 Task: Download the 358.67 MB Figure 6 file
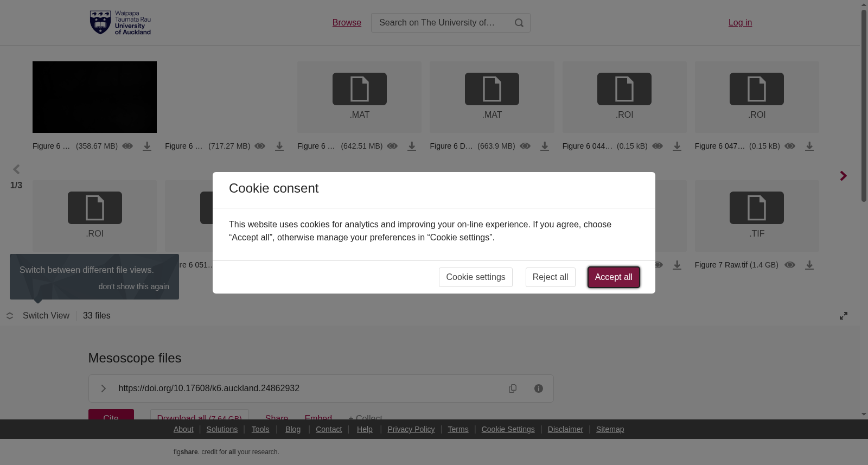coord(147,146)
